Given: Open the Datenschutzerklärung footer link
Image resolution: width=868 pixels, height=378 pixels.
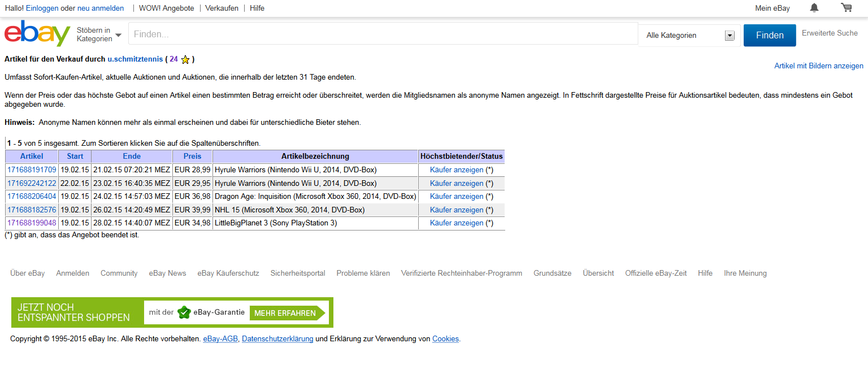Looking at the screenshot, I should 277,339.
